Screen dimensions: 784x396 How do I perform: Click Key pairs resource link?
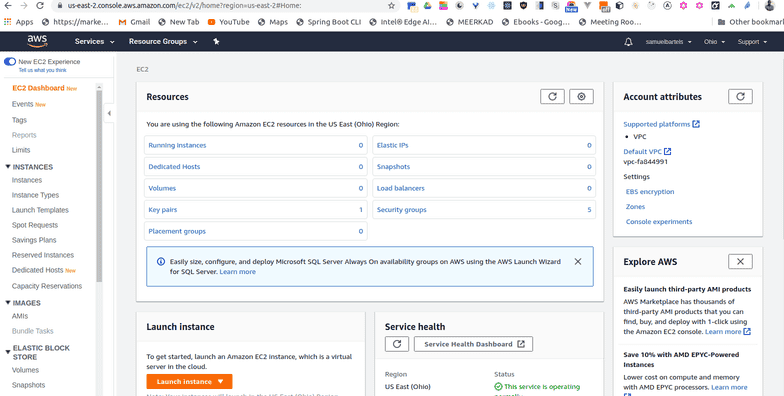(162, 210)
